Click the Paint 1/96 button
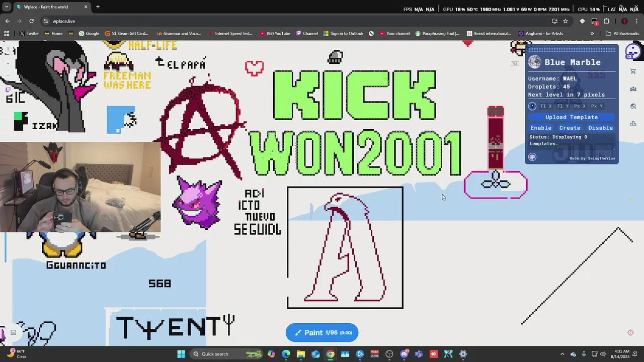The image size is (644, 362). pyautogui.click(x=322, y=332)
